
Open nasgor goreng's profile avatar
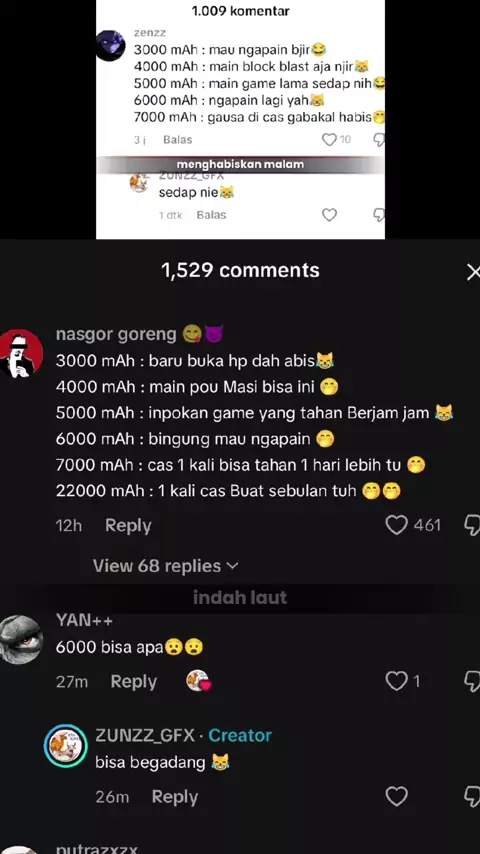pyautogui.click(x=21, y=353)
